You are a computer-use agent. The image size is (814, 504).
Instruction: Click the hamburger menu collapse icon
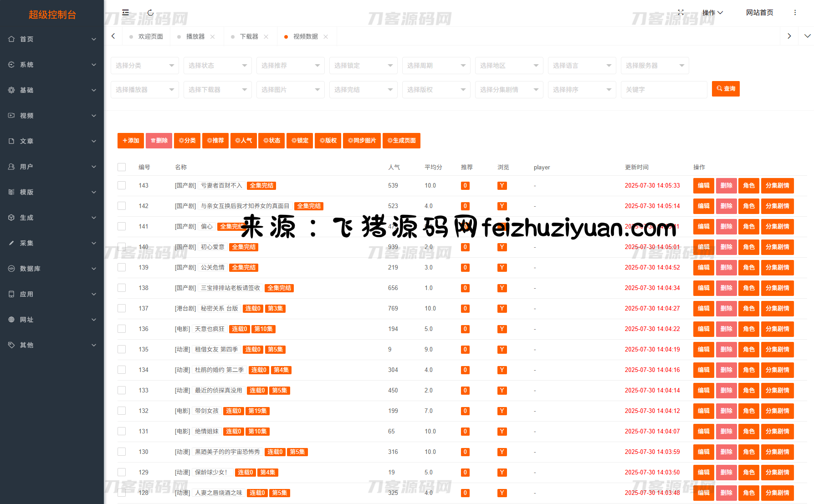(x=125, y=13)
